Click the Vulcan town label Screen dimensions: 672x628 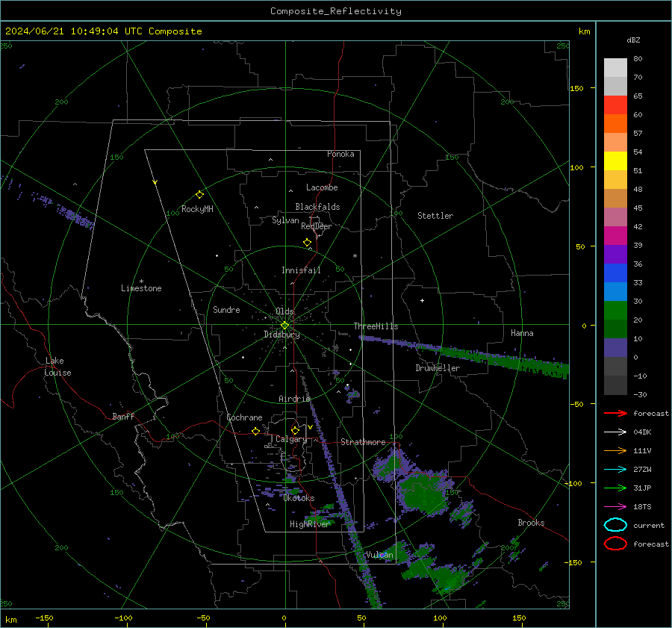point(379,555)
